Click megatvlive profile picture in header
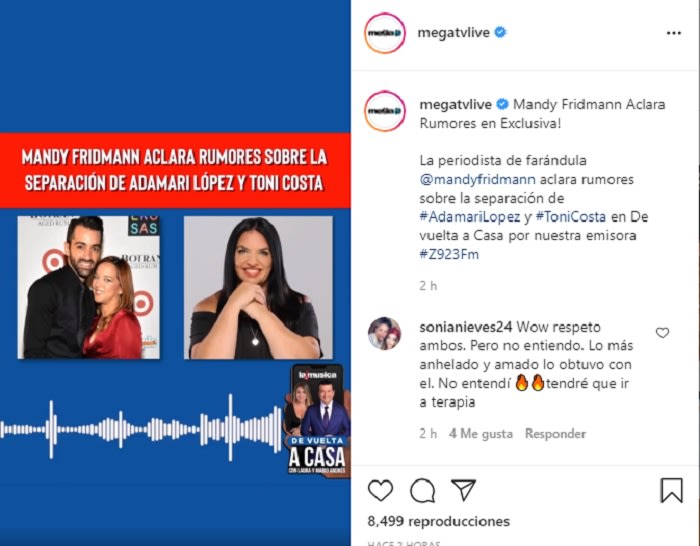This screenshot has width=700, height=546. (385, 33)
